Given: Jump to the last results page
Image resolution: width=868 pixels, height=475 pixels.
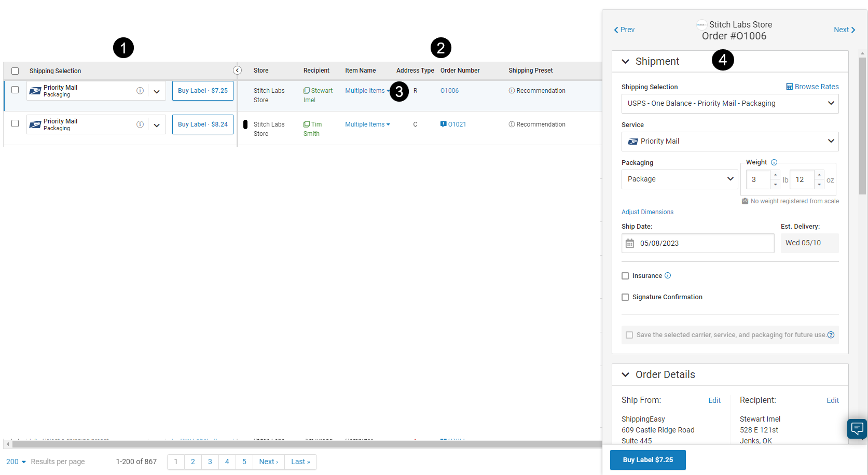Looking at the screenshot, I should (300, 462).
